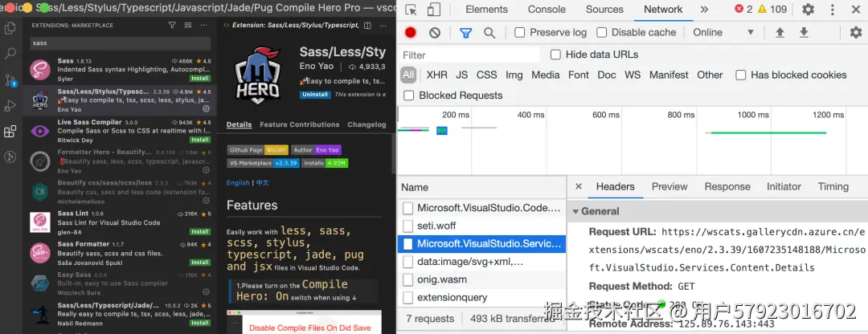Screen dimensions: 868x334
Task: Open Feature Contributions tab of extension
Action: coord(300,125)
